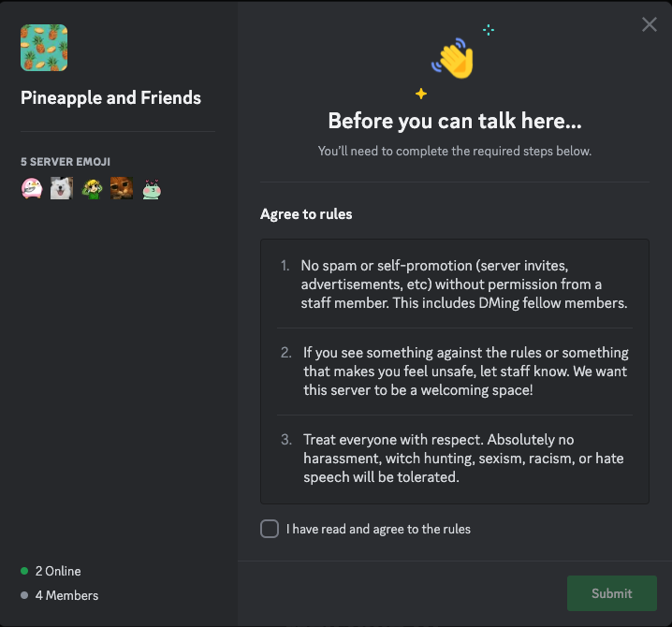Click rule 3 about treating everyone with respect
Image resolution: width=672 pixels, height=627 pixels.
pyautogui.click(x=463, y=458)
